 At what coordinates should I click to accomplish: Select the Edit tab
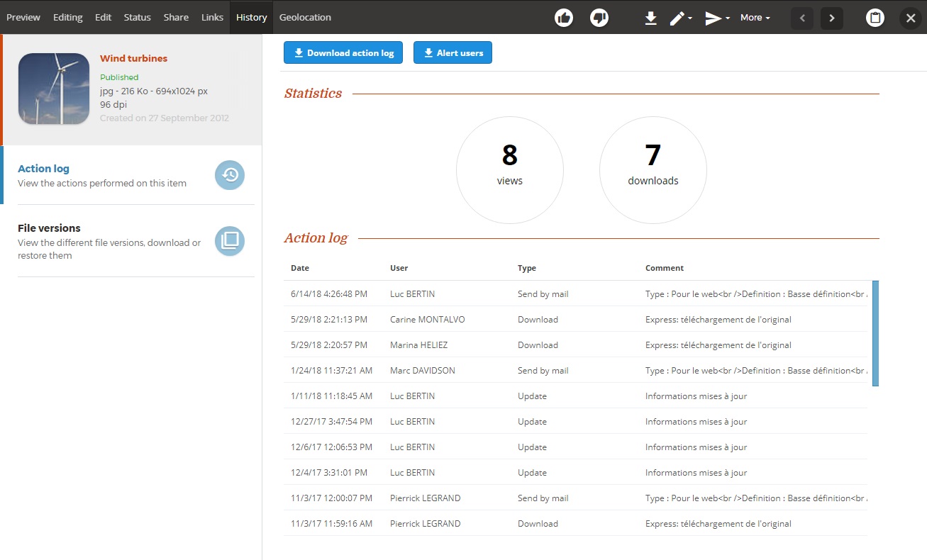coord(104,17)
